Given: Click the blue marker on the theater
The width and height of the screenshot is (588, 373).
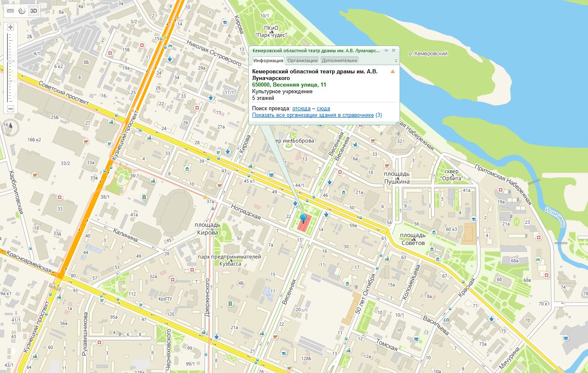Looking at the screenshot, I should click(304, 218).
